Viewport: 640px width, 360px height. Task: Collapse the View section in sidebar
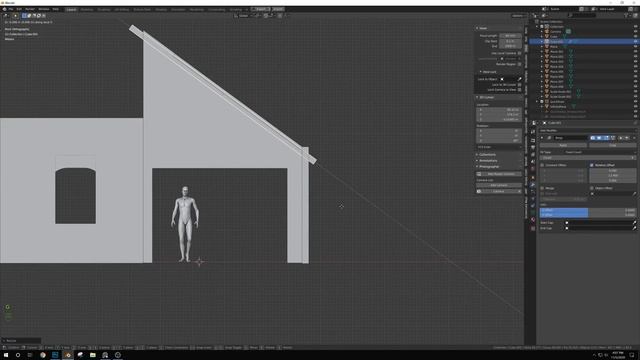click(x=477, y=28)
